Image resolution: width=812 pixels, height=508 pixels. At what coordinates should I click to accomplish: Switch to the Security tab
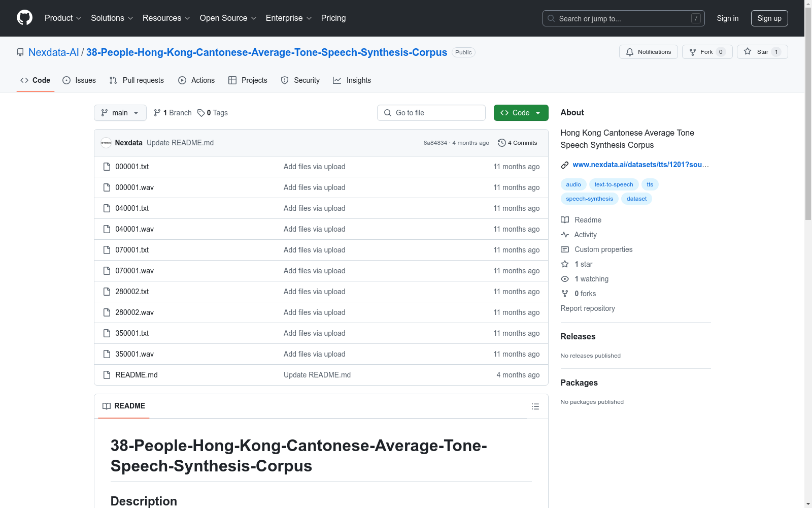coord(300,80)
